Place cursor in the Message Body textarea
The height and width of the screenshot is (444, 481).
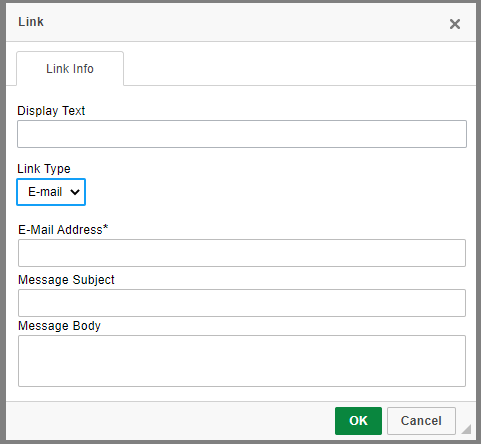point(242,361)
